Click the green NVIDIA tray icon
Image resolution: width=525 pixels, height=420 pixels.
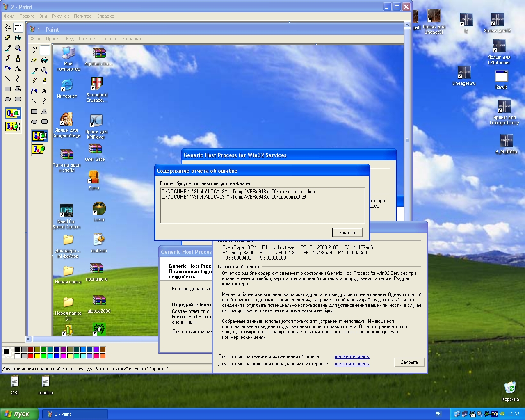502,414
